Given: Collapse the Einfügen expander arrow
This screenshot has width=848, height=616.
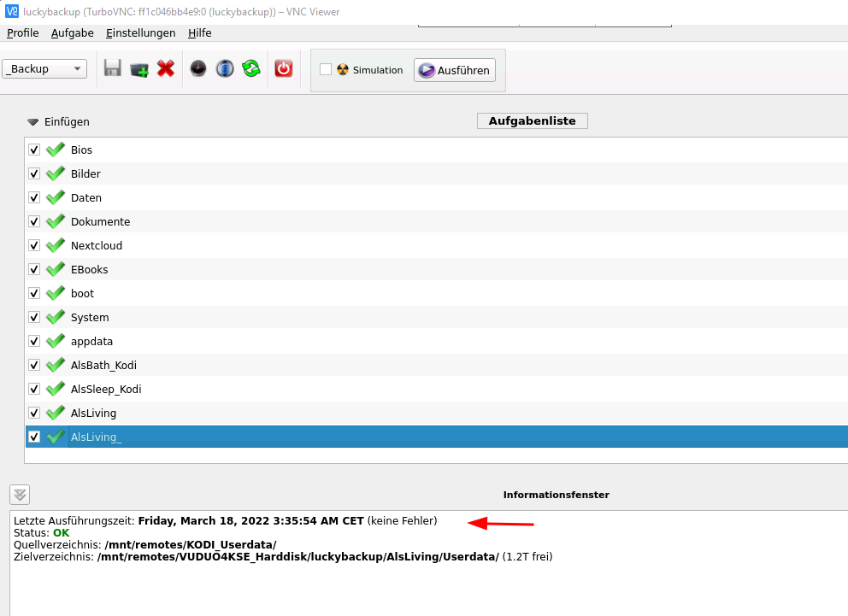Looking at the screenshot, I should click(33, 122).
